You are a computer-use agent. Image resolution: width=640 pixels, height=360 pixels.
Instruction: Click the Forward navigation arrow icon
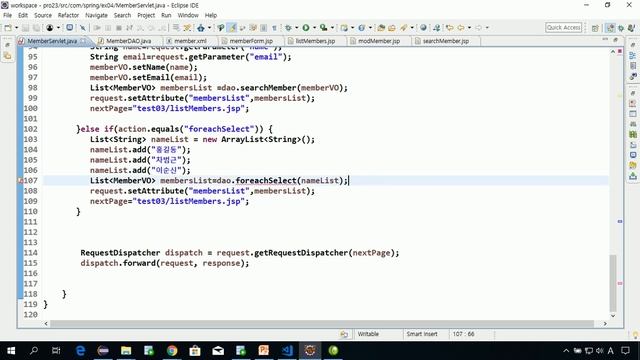pos(479,28)
